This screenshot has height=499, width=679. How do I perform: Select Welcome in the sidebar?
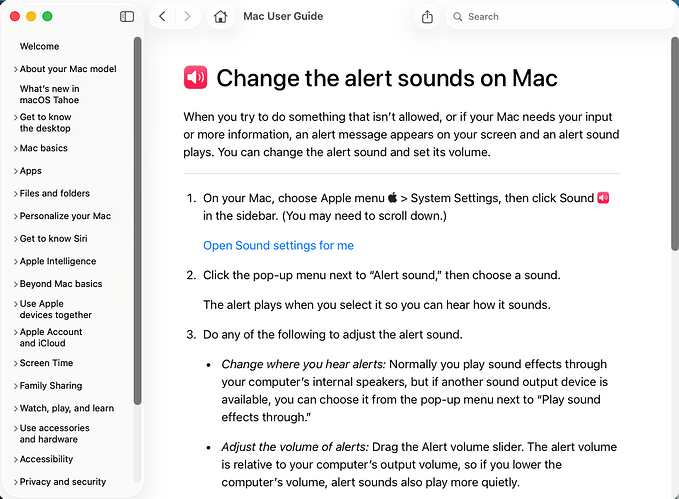[39, 46]
